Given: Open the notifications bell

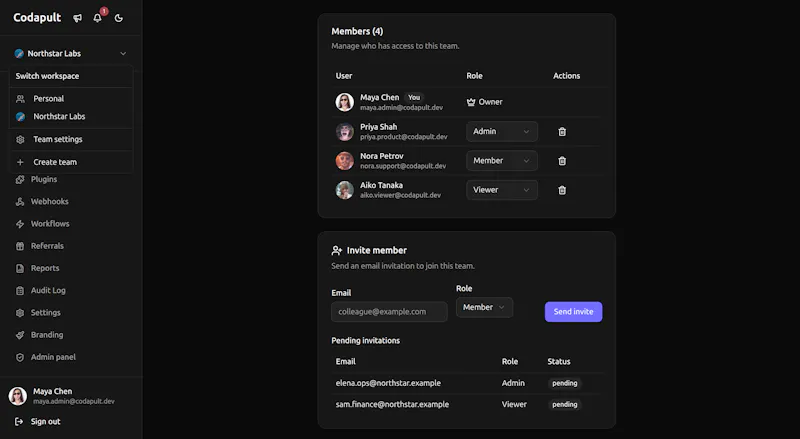Looking at the screenshot, I should click(x=97, y=18).
